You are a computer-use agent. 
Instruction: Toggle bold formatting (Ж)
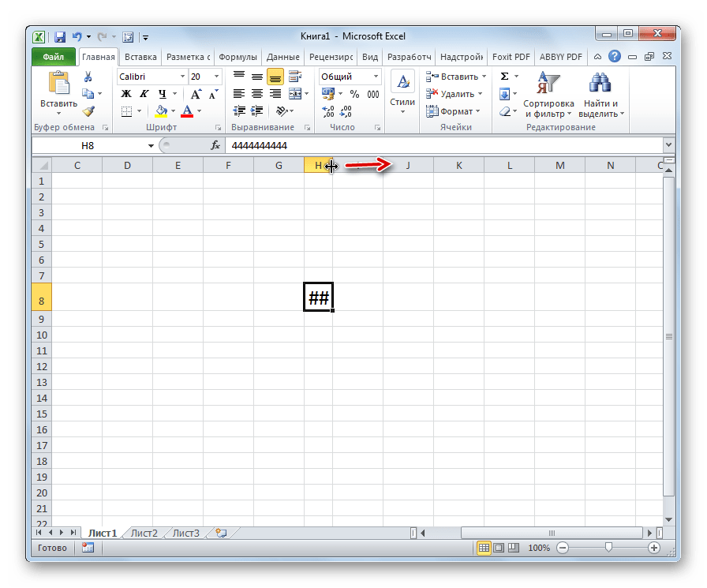tap(125, 95)
